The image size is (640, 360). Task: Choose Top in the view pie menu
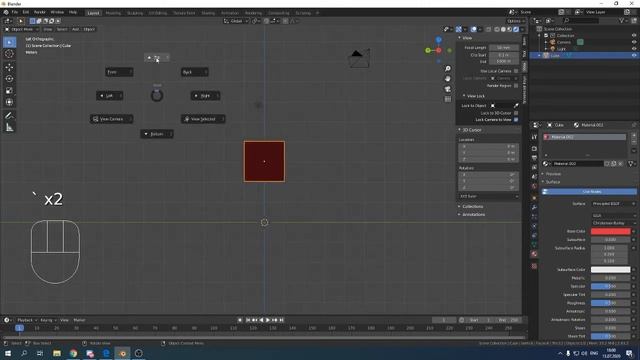(x=157, y=58)
